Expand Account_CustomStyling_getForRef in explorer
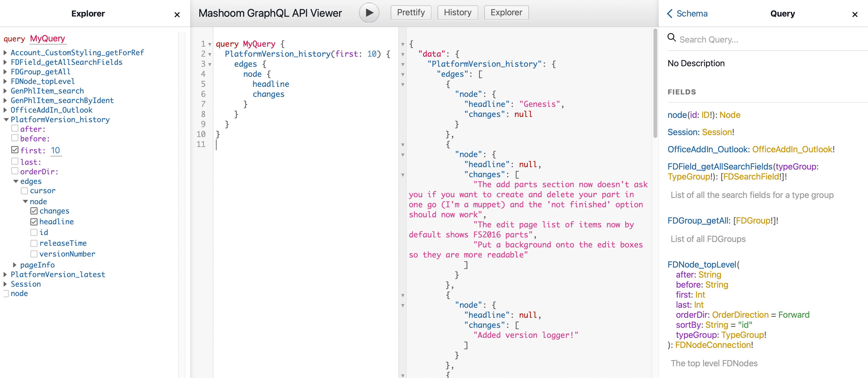Viewport: 868px width, 378px height. (x=6, y=53)
